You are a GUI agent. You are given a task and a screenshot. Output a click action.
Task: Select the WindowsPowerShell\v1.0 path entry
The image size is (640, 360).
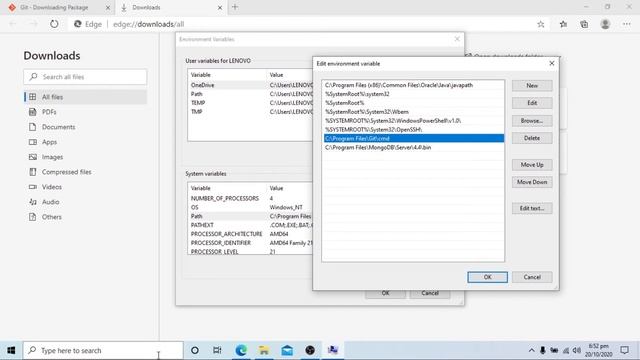coord(413,121)
